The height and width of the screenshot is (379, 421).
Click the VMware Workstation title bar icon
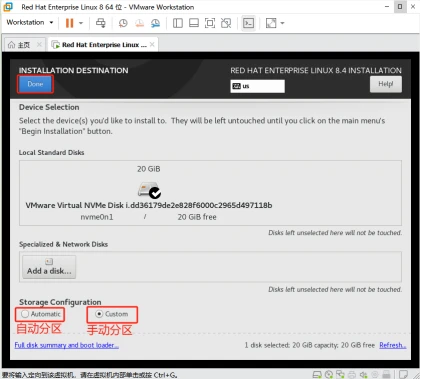pyautogui.click(x=8, y=7)
